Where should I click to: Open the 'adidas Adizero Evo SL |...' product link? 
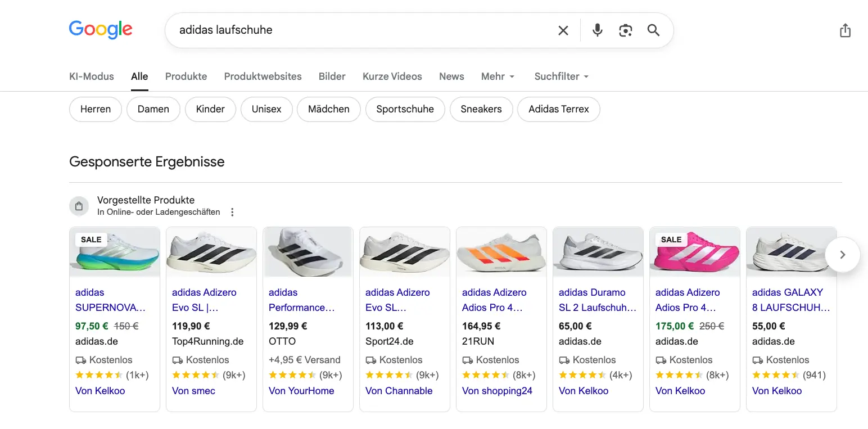point(204,300)
